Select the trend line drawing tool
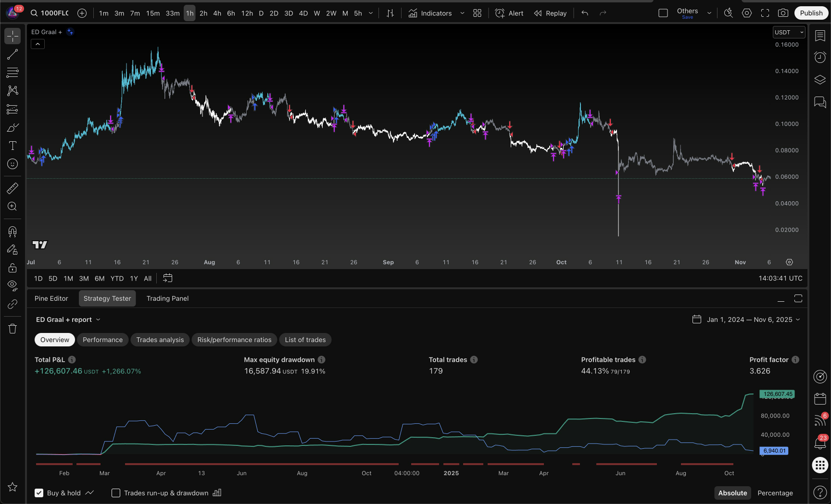 click(x=13, y=54)
